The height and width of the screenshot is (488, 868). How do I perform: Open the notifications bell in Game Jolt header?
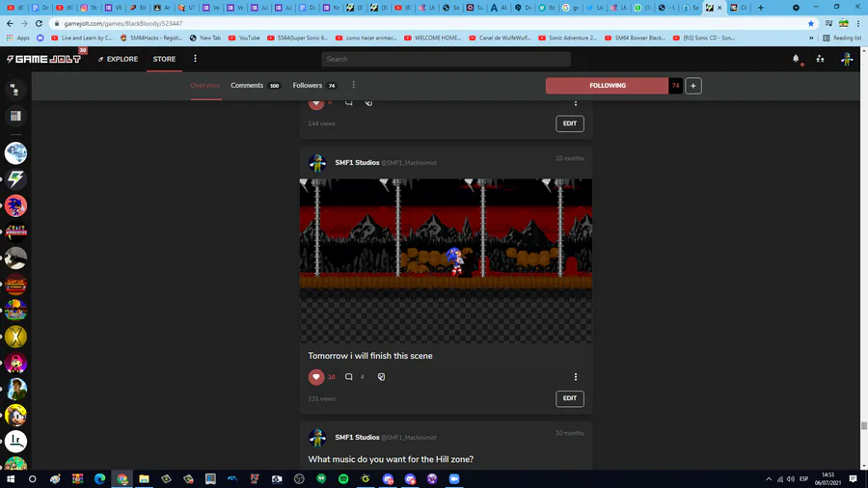[796, 59]
